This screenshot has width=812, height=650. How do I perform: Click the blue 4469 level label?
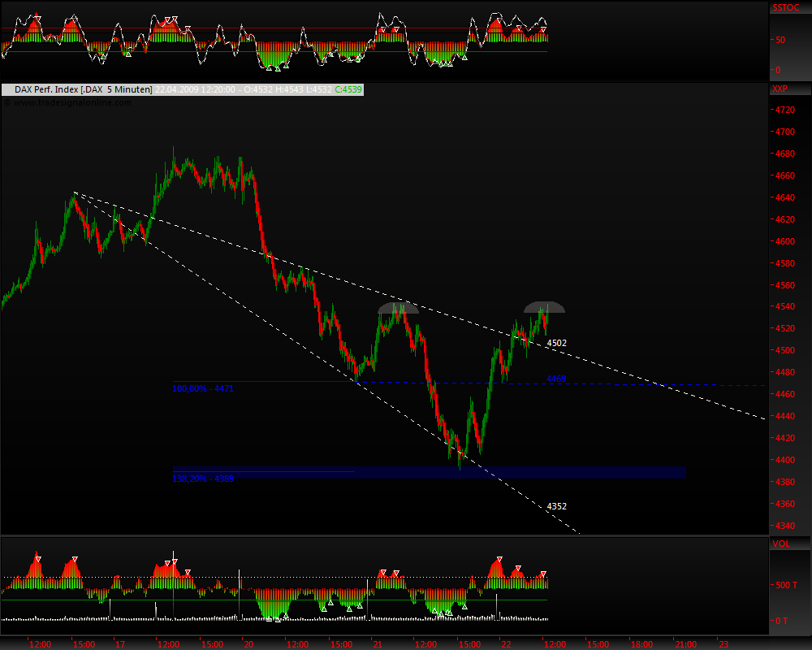click(555, 379)
